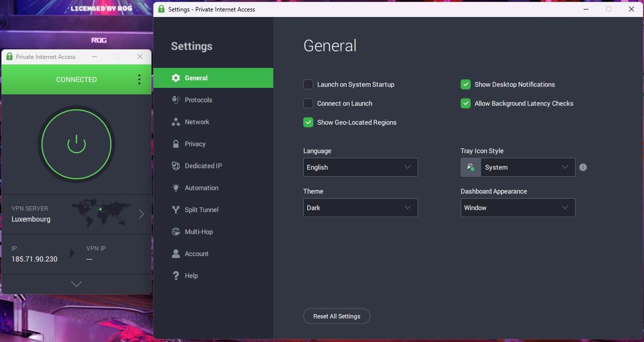644x342 pixels.
Task: Click the CONNECTED status label
Action: 76,79
